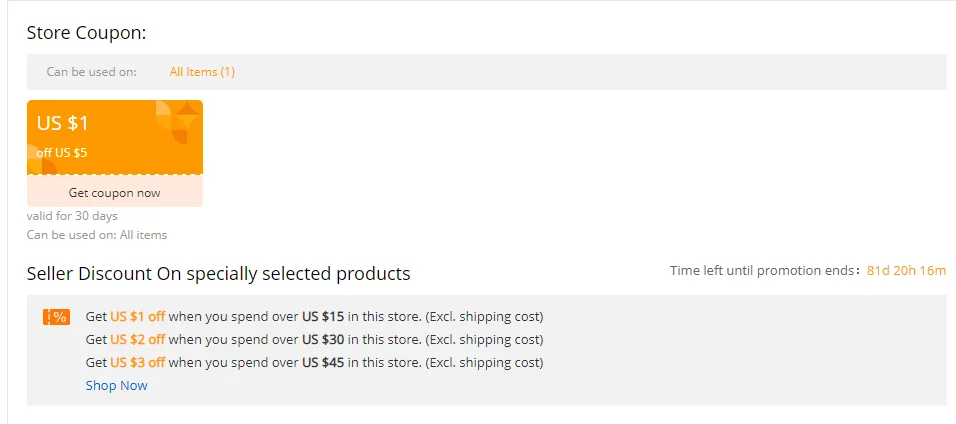Click the decorative logo on the coupon

click(177, 121)
